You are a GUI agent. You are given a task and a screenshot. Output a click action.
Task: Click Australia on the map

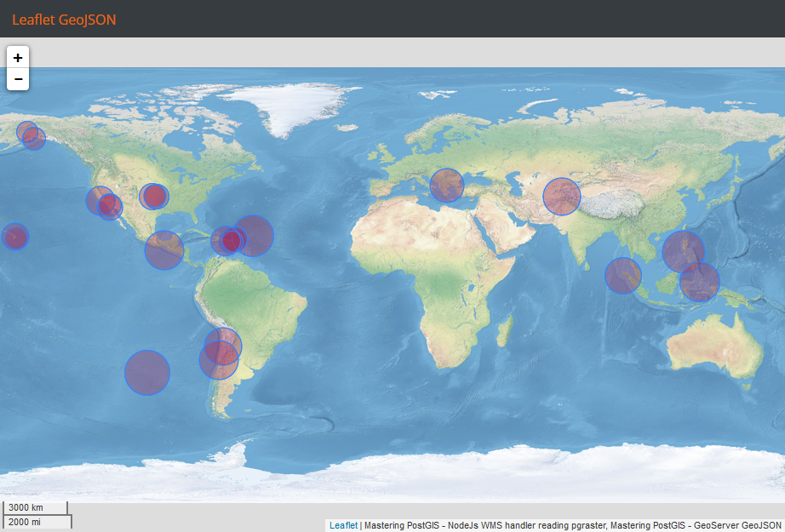713,346
